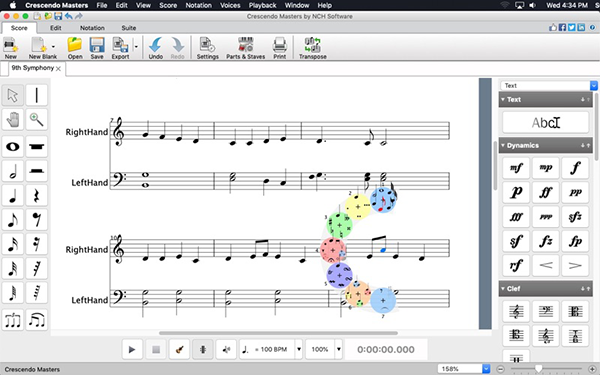
Task: Select the 9th Symphony document tab
Action: (x=33, y=68)
